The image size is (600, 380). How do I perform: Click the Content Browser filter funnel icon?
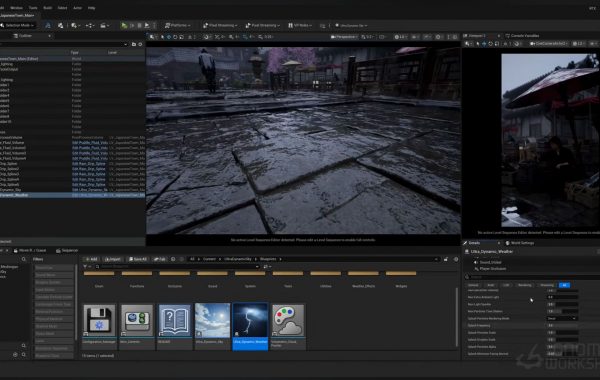[85, 266]
